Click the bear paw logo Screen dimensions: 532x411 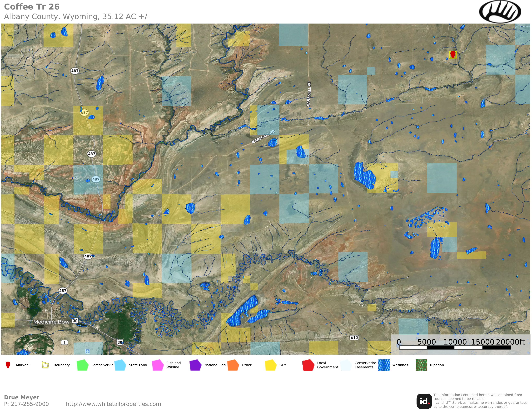[500, 11]
